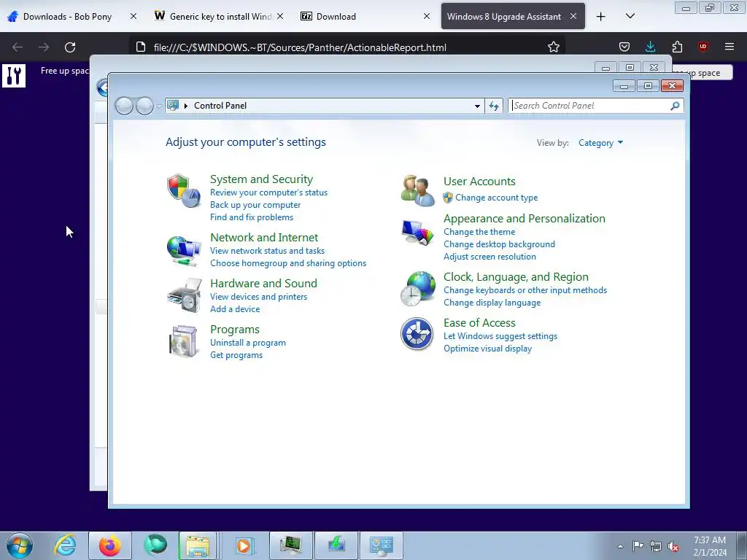Screen dimensions: 747x560
Task: Switch to Firefox in the taskbar
Action: [x=110, y=545]
